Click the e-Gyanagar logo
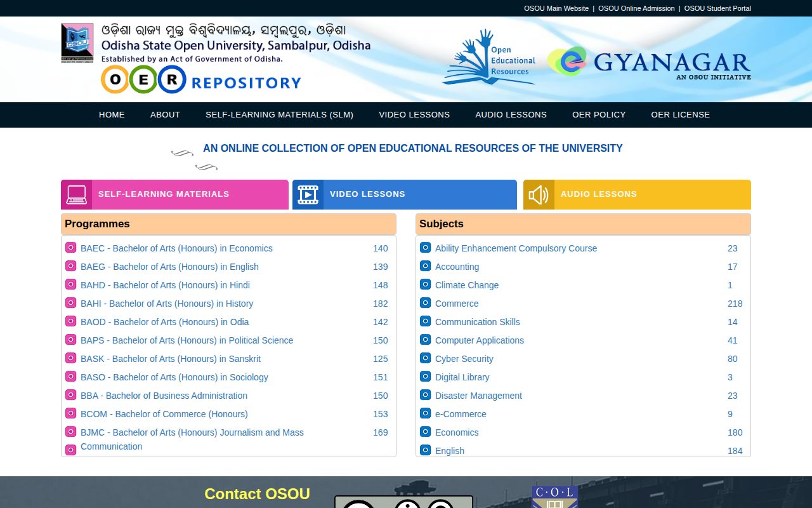 [649, 62]
